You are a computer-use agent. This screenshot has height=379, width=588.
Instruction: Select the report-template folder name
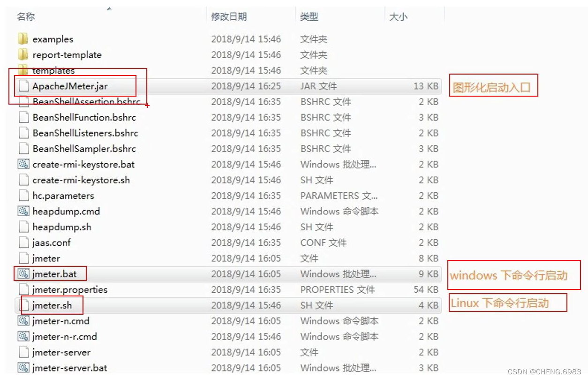click(x=67, y=55)
